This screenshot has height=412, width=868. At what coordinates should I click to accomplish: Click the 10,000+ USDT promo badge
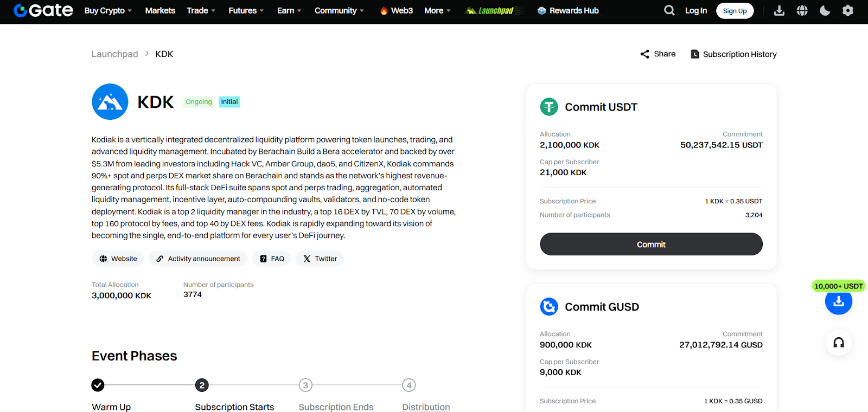point(838,286)
